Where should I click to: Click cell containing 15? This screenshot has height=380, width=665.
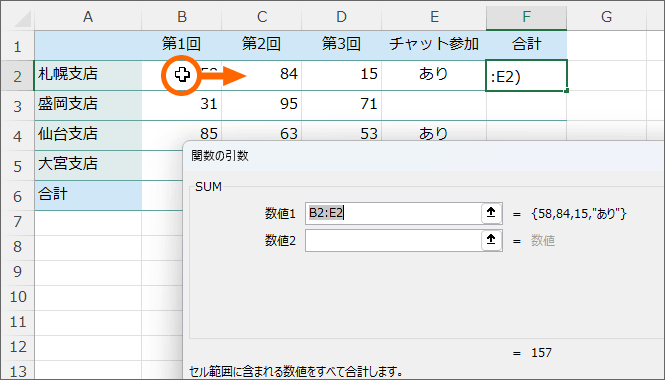click(x=341, y=75)
